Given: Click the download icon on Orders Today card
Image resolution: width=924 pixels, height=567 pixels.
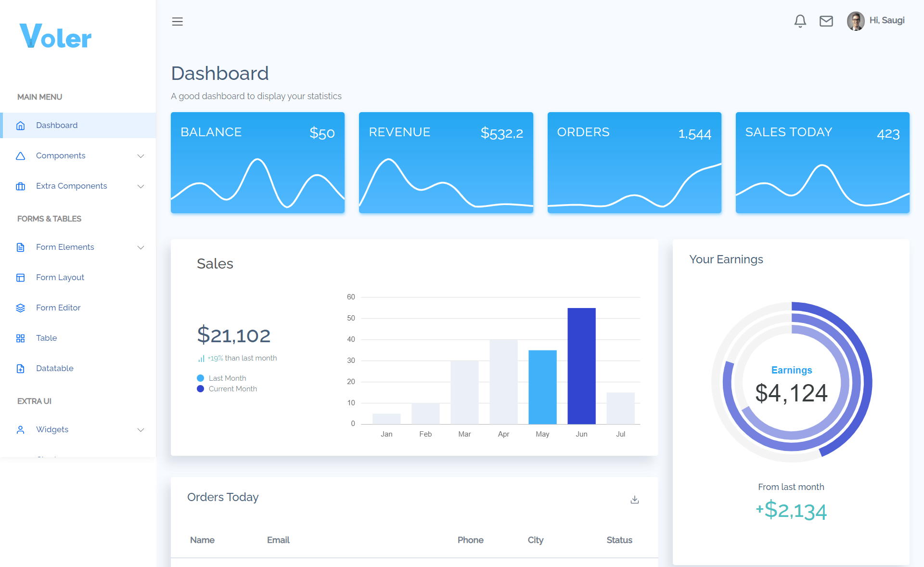Looking at the screenshot, I should click(634, 500).
